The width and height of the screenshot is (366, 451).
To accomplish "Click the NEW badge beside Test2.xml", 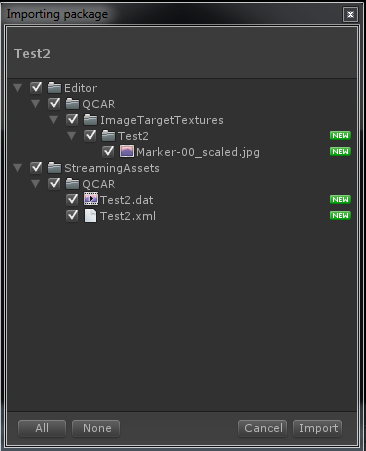I will pos(340,216).
